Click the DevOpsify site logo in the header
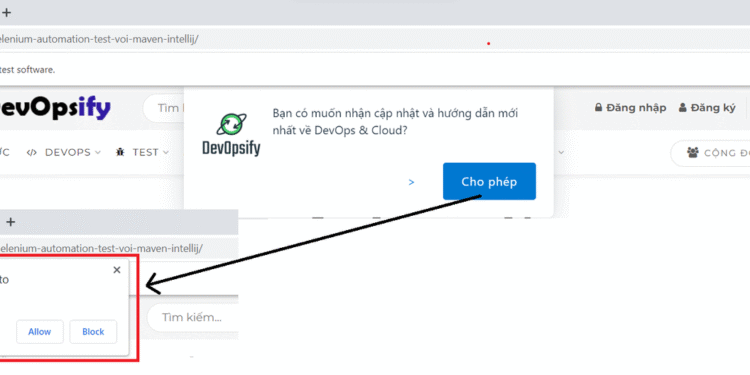750x375 pixels. [55, 108]
